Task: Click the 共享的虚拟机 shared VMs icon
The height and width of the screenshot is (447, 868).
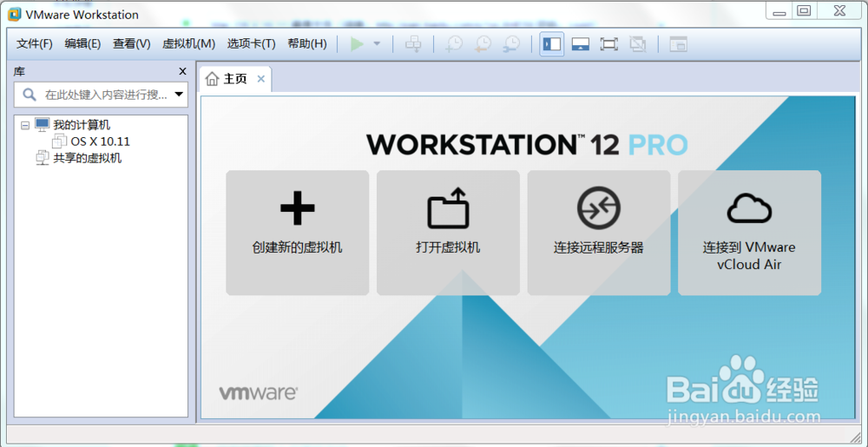Action: [42, 158]
